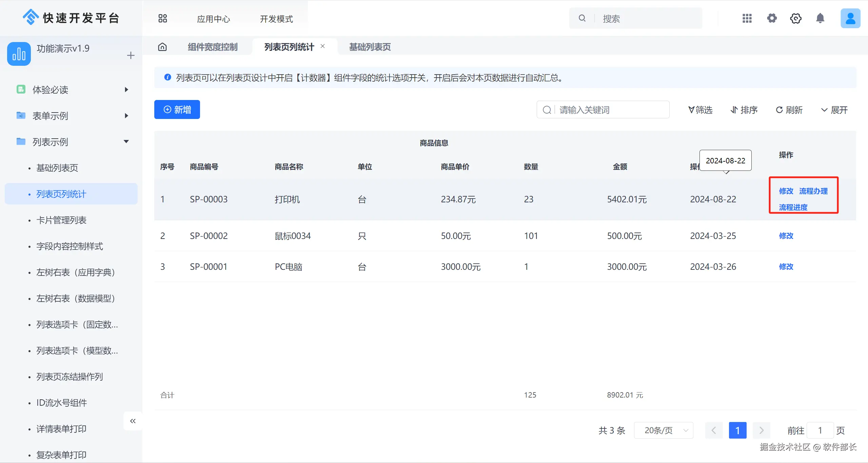The image size is (868, 463).
Task: Collapse sidebar with double-chevron icon
Action: (x=133, y=421)
